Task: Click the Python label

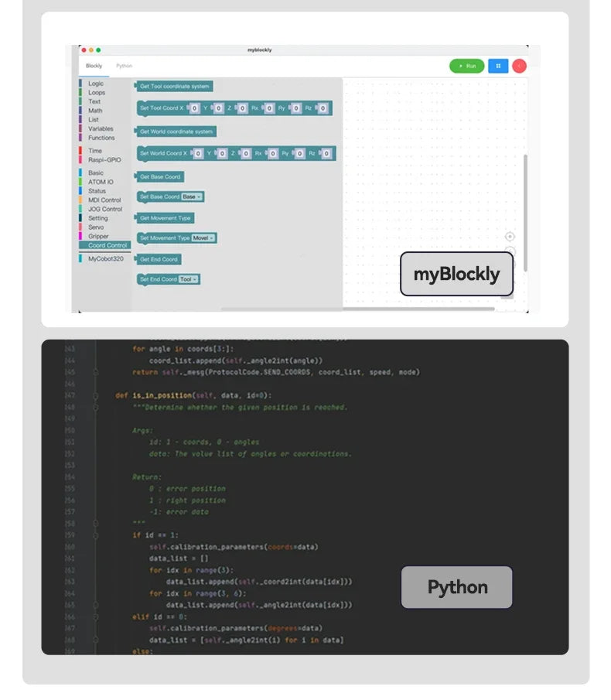Action: (456, 587)
